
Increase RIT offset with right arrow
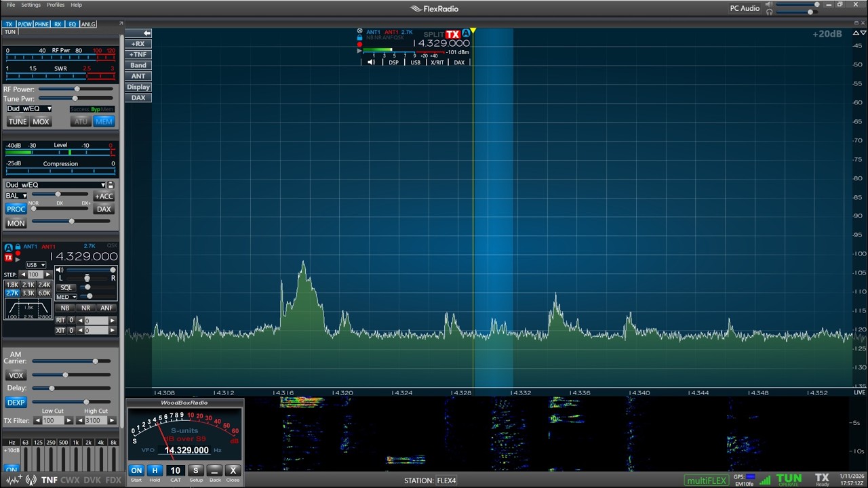point(113,321)
